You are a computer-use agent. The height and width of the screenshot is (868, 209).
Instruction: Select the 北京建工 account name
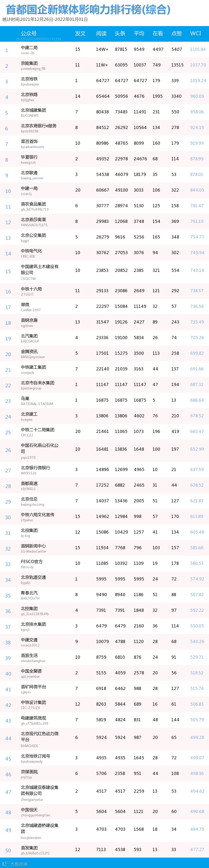(29, 414)
